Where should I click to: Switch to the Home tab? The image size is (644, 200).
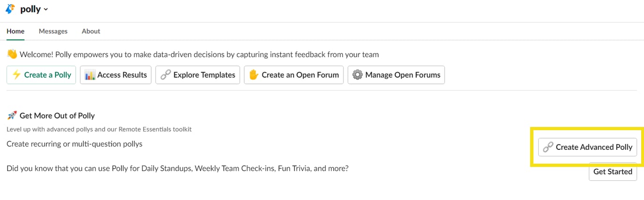point(15,31)
